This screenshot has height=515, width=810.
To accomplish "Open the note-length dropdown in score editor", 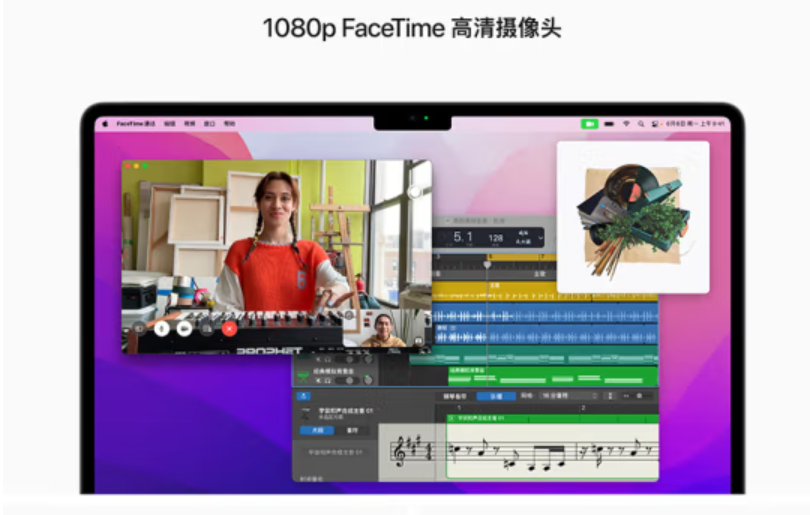I will 571,396.
